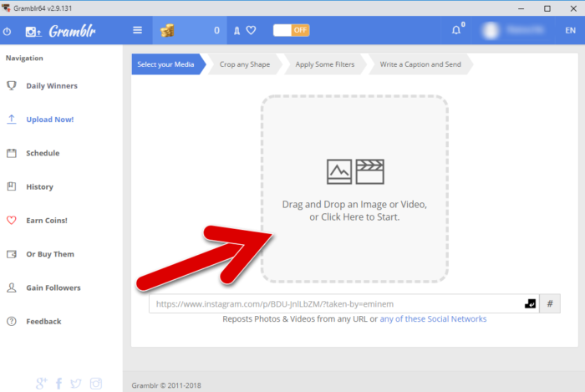
Task: Open the Instagram social icon in the sidebar
Action: point(96,384)
